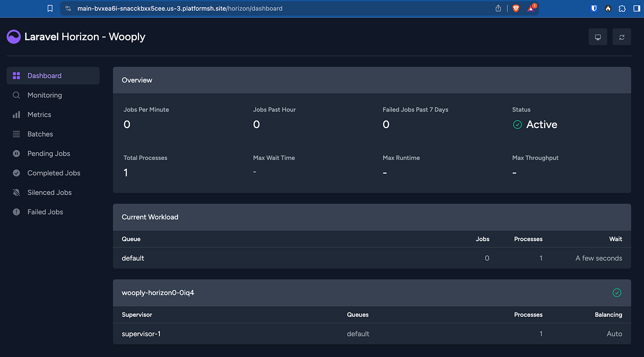Click the green check on wooply-horizon0-0iq4 panel
644x357 pixels.
(617, 293)
